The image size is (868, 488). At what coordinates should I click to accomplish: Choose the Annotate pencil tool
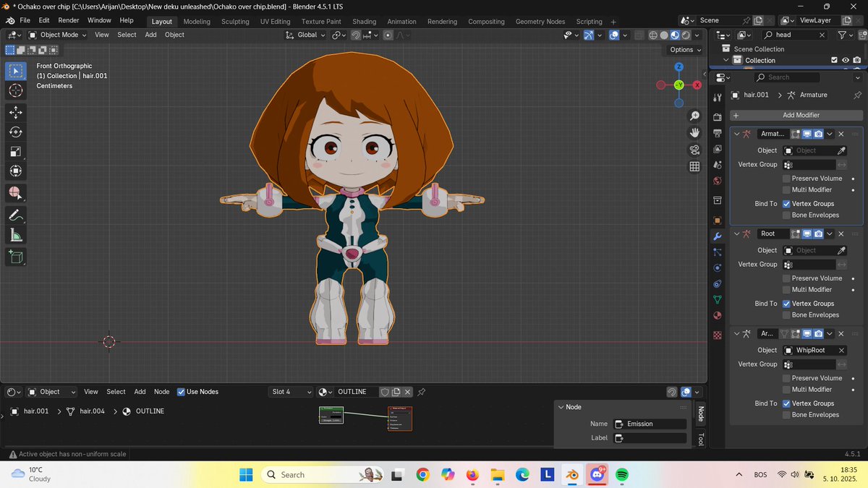[x=15, y=215]
